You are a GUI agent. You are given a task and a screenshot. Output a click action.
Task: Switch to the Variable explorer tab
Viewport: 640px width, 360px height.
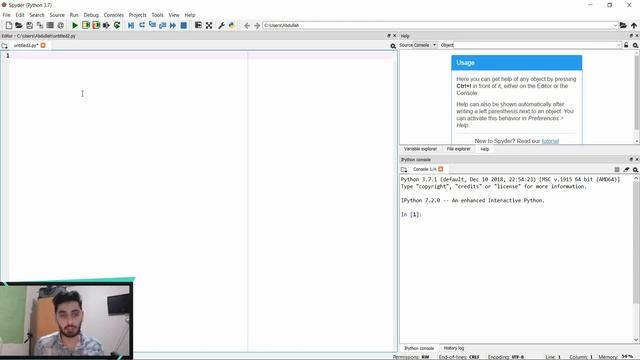click(x=420, y=149)
